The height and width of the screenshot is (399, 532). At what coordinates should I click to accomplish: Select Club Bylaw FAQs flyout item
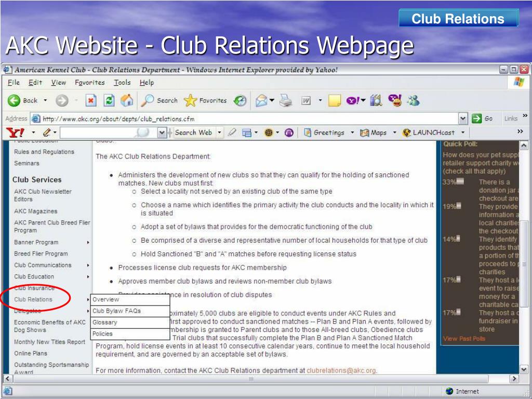pos(130,311)
